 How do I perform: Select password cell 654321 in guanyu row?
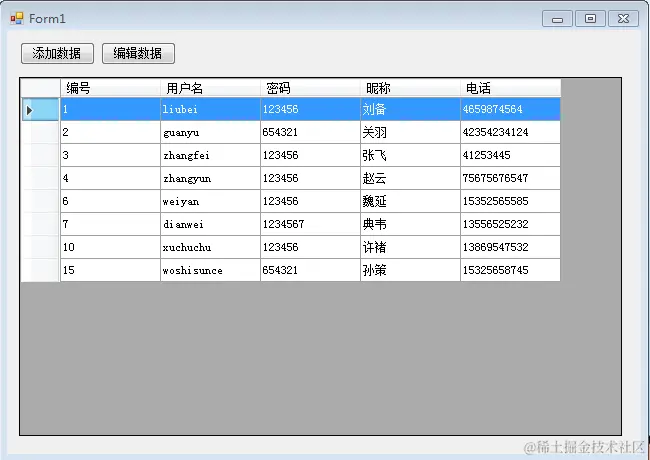310,133
